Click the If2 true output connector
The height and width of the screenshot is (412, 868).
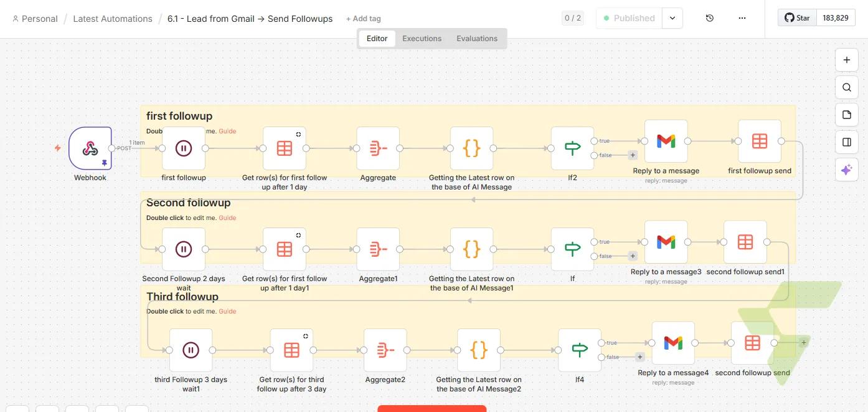[594, 141]
